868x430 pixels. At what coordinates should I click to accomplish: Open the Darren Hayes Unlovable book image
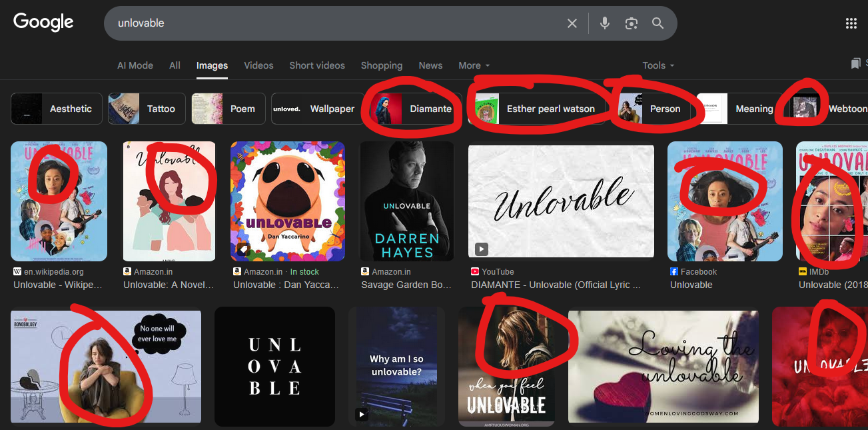pyautogui.click(x=406, y=201)
